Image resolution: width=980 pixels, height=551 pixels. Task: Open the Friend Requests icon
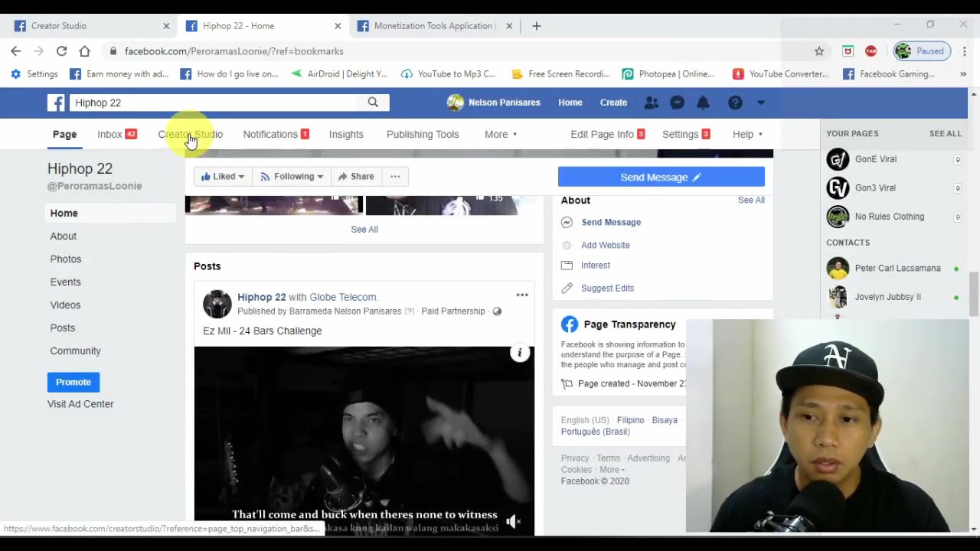(652, 103)
